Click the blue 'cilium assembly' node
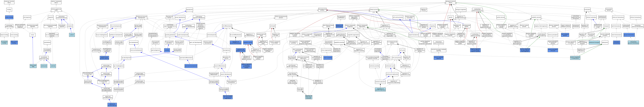 click(328, 58)
